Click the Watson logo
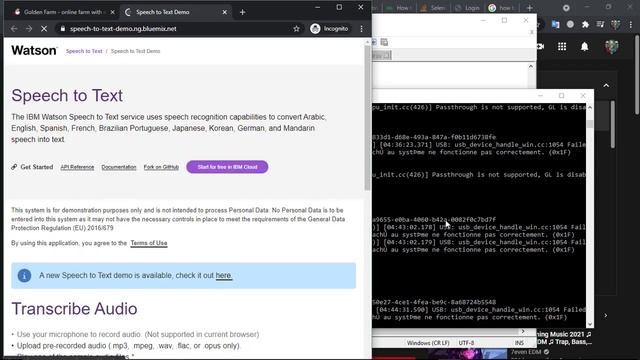Image resolution: width=640 pixels, height=360 pixels. click(34, 51)
